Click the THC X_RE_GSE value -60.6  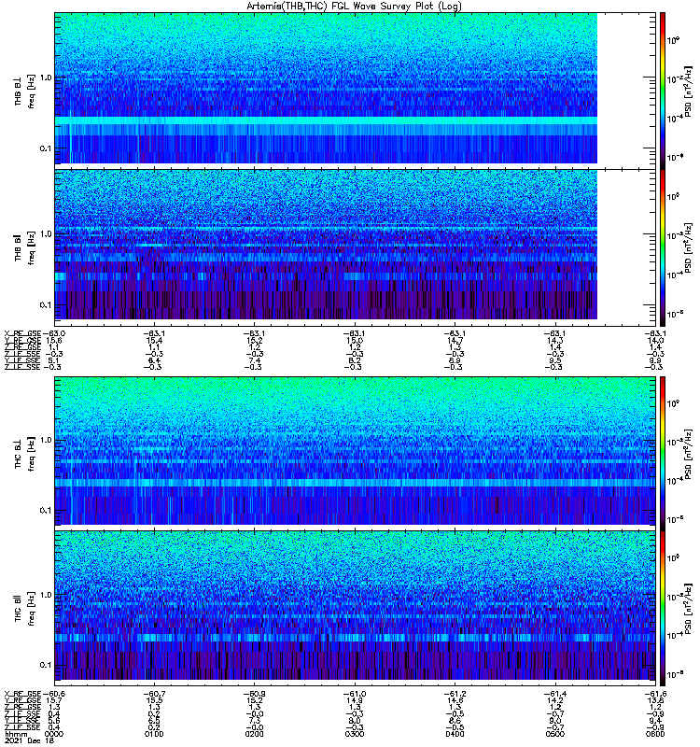[x=54, y=694]
